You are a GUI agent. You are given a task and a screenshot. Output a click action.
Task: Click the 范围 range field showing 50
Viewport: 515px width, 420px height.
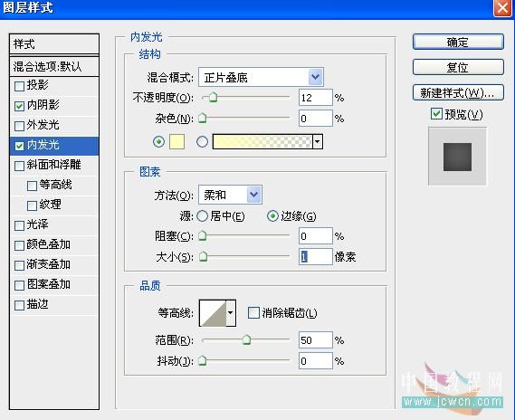click(x=316, y=340)
